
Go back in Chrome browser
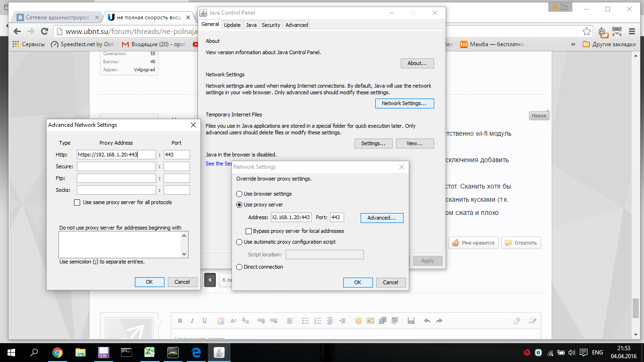17,31
